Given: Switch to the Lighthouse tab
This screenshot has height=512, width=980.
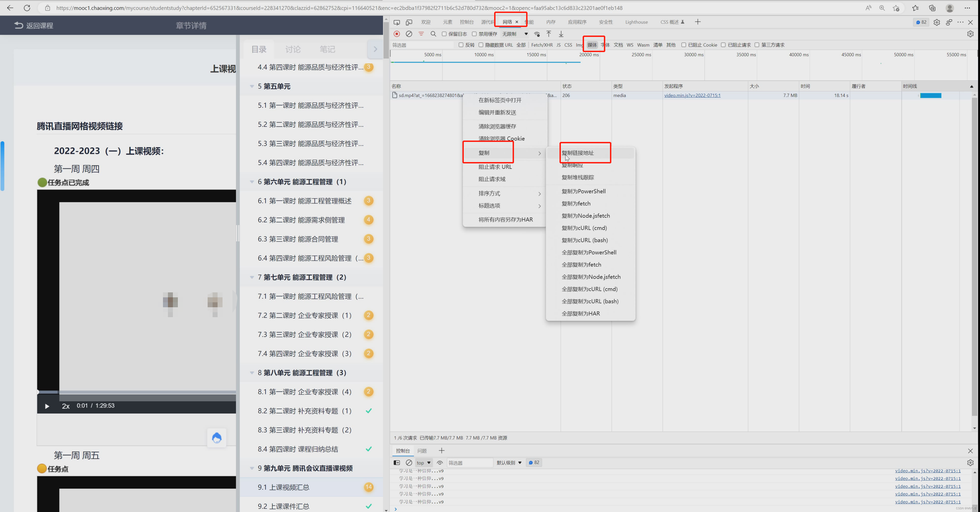Looking at the screenshot, I should point(636,22).
